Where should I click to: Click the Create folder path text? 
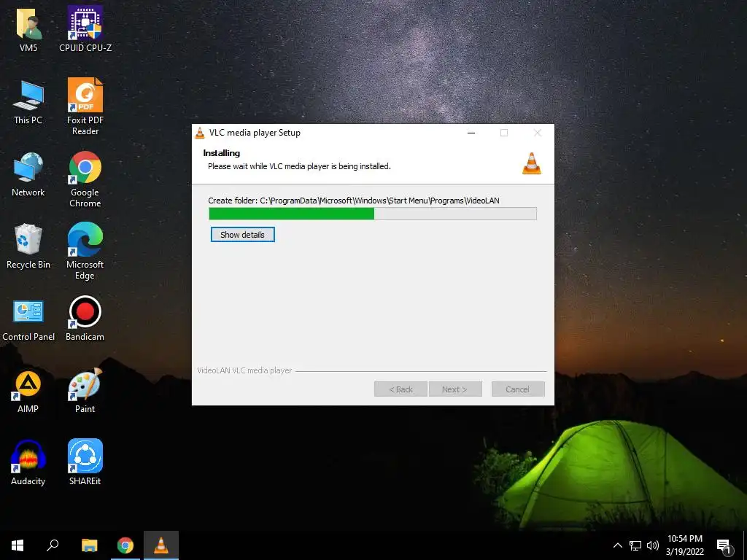tap(354, 201)
